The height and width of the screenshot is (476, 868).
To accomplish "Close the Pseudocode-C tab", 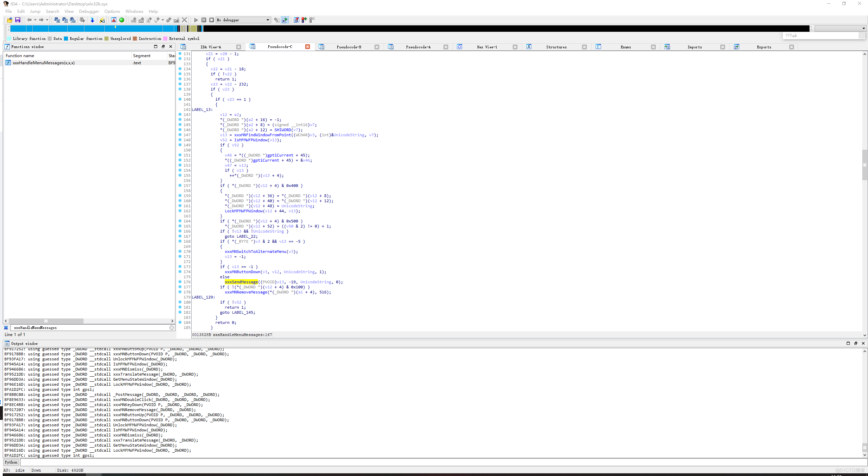I will point(308,47).
